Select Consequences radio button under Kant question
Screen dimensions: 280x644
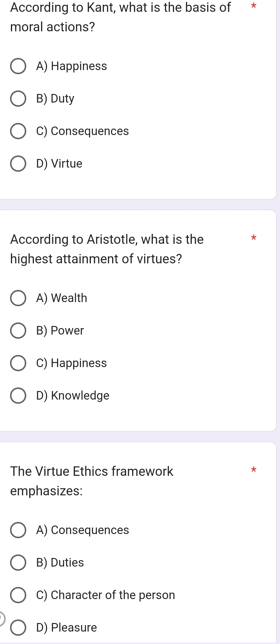(18, 131)
